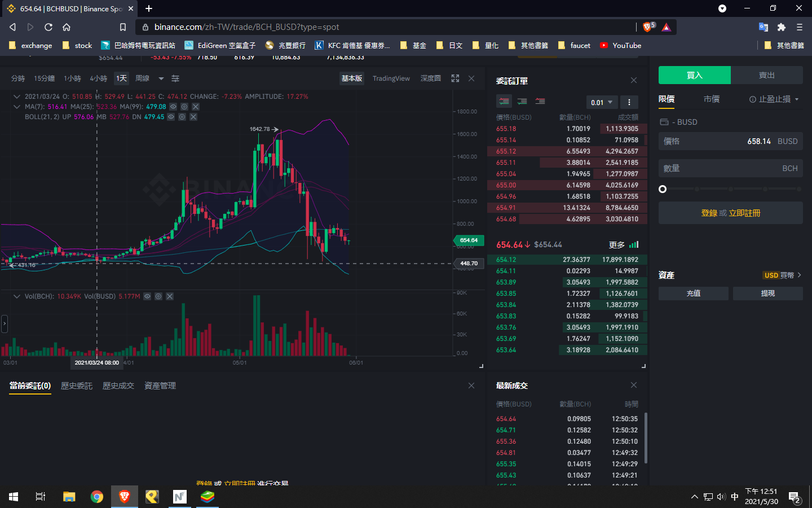Open MA indicator settings gear
This screenshot has height=508, width=812.
click(x=184, y=107)
